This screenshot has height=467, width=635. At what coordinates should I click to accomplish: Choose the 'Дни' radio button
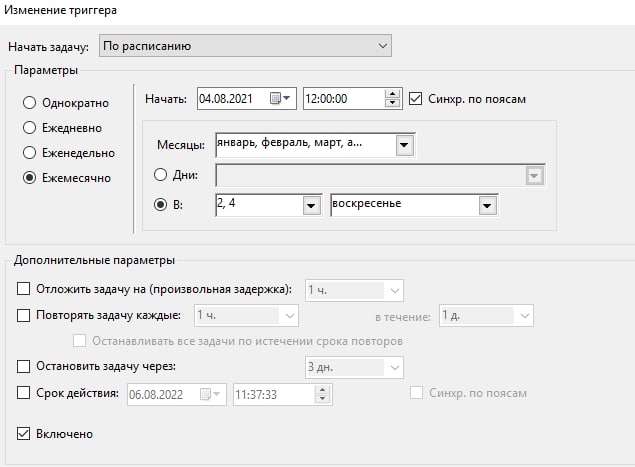coord(160,175)
